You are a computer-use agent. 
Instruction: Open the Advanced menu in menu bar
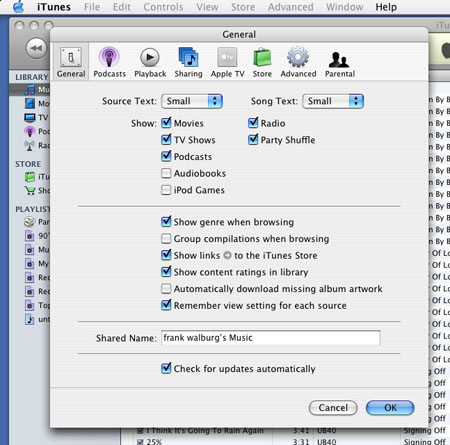pos(291,7)
